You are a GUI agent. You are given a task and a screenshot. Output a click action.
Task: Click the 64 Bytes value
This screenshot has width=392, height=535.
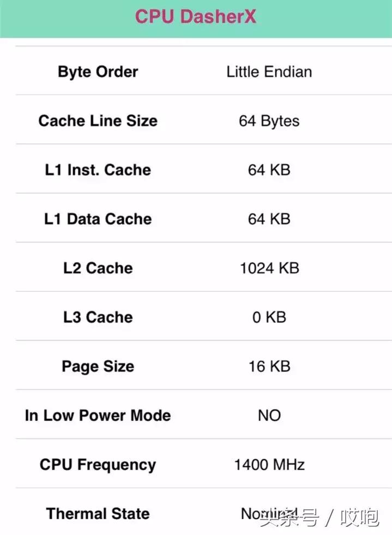pyautogui.click(x=269, y=121)
